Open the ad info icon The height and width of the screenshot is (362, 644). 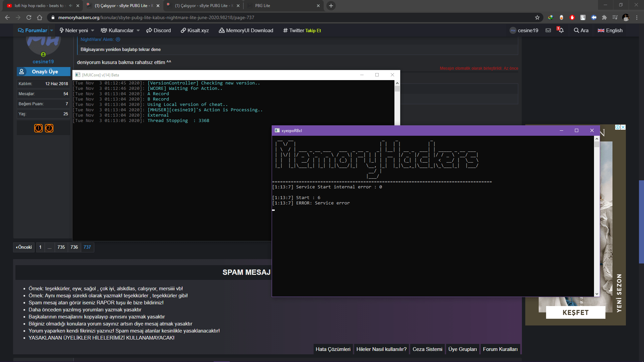pos(618,127)
